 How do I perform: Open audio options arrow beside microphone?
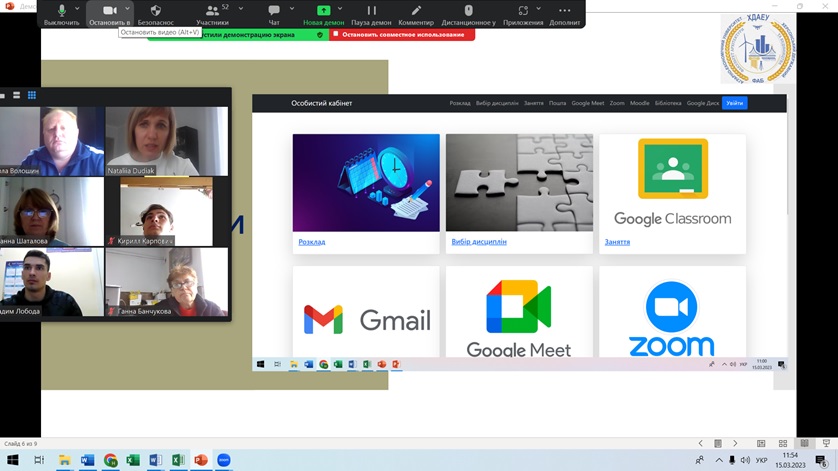[77, 9]
